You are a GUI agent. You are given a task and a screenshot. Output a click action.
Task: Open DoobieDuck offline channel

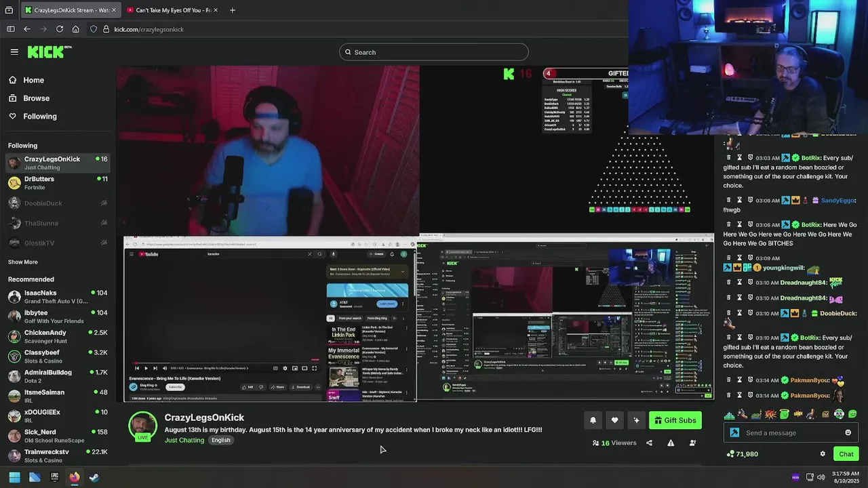58,203
